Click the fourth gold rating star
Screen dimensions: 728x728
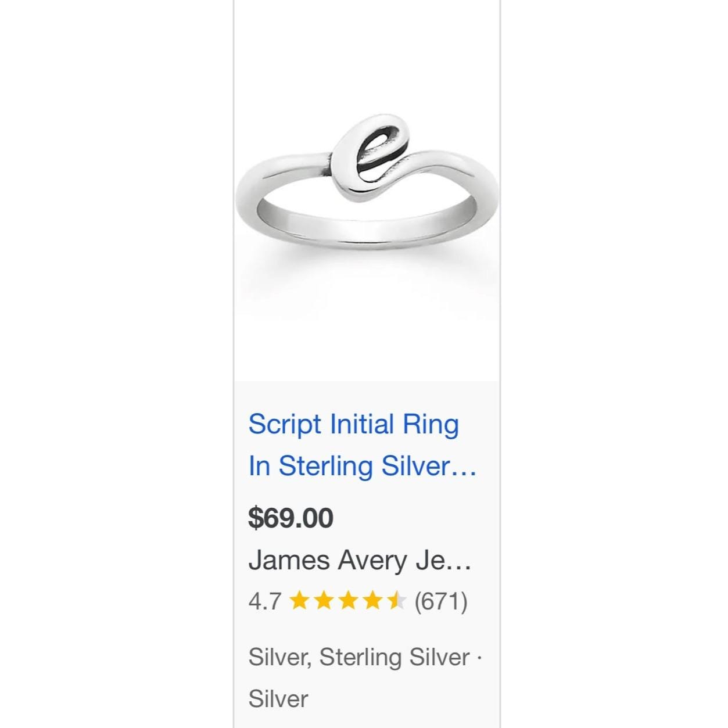(x=372, y=601)
